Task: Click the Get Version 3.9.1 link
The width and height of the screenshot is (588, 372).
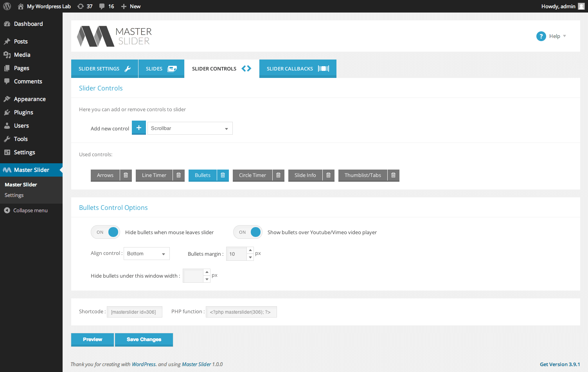Action: click(560, 364)
